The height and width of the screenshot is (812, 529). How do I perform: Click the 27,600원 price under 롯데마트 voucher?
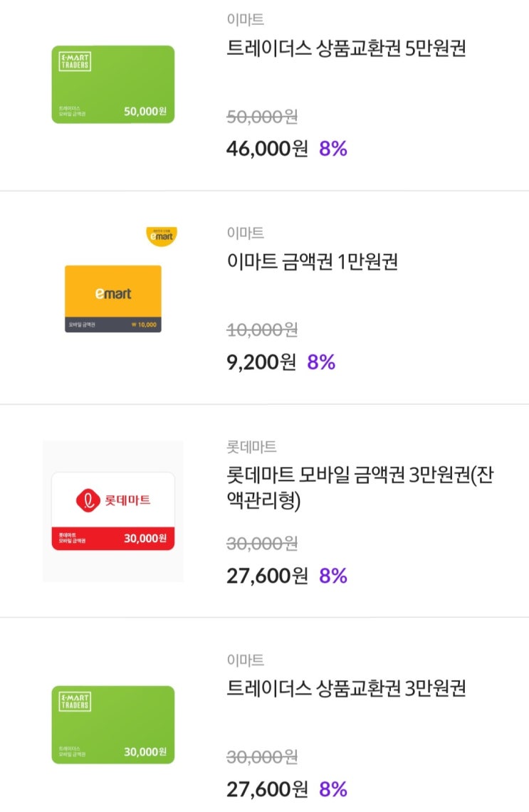point(267,575)
